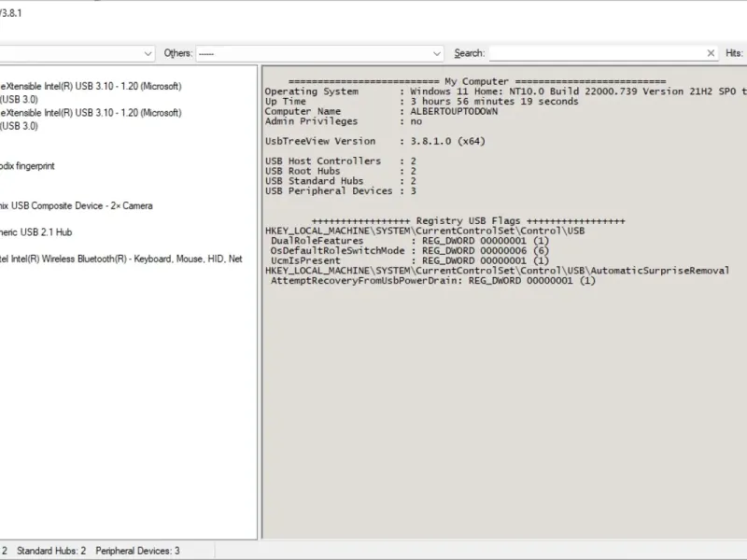The width and height of the screenshot is (747, 560).
Task: Click the Search input field
Action: [597, 53]
